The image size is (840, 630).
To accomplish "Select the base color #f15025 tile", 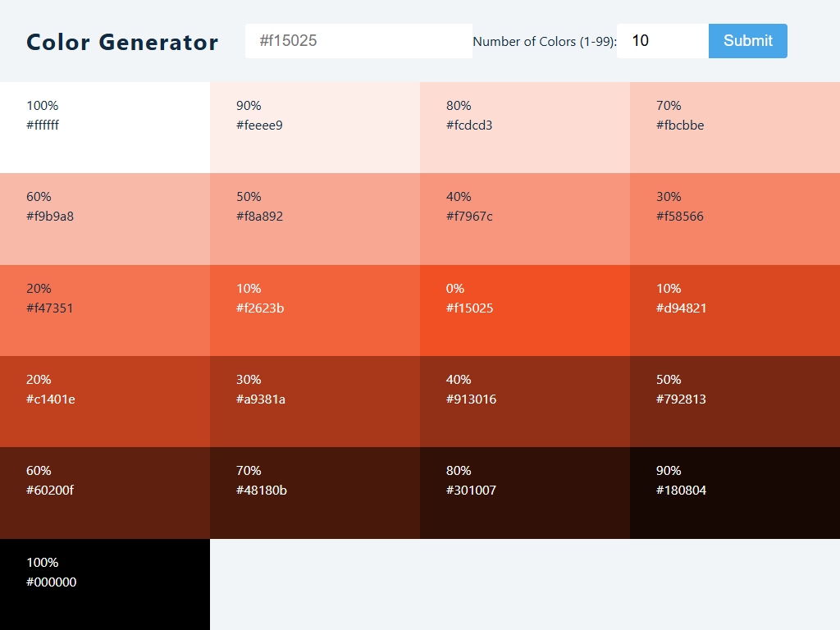I will pos(525,310).
